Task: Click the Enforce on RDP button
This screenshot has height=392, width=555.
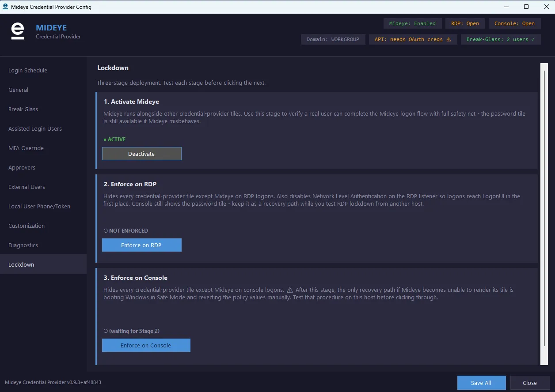Action: tap(141, 245)
